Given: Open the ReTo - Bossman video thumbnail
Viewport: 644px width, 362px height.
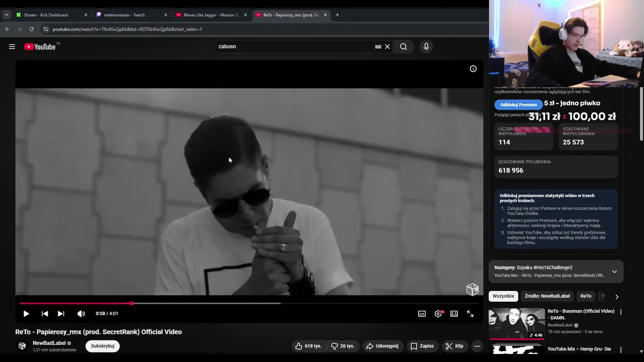Looking at the screenshot, I should coord(517,324).
